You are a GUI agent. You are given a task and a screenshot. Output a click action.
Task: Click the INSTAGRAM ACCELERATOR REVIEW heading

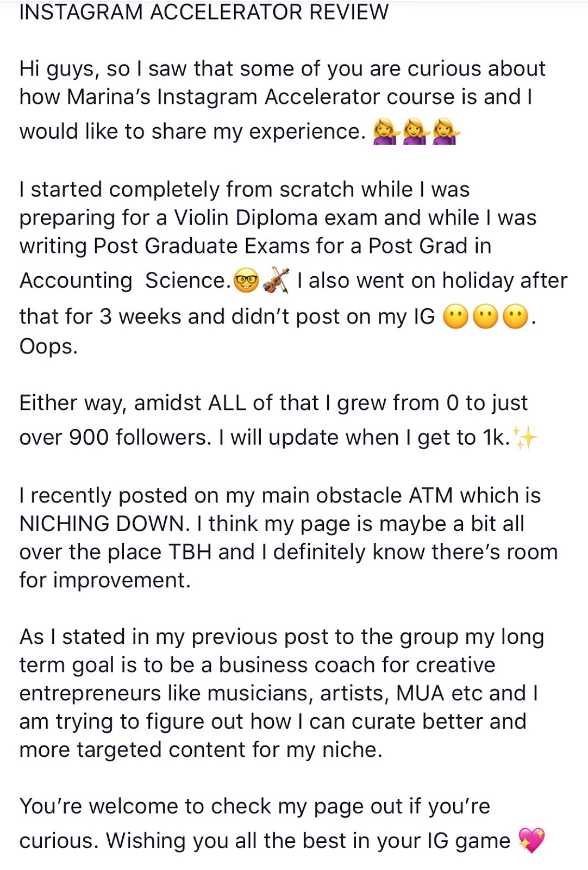204,12
